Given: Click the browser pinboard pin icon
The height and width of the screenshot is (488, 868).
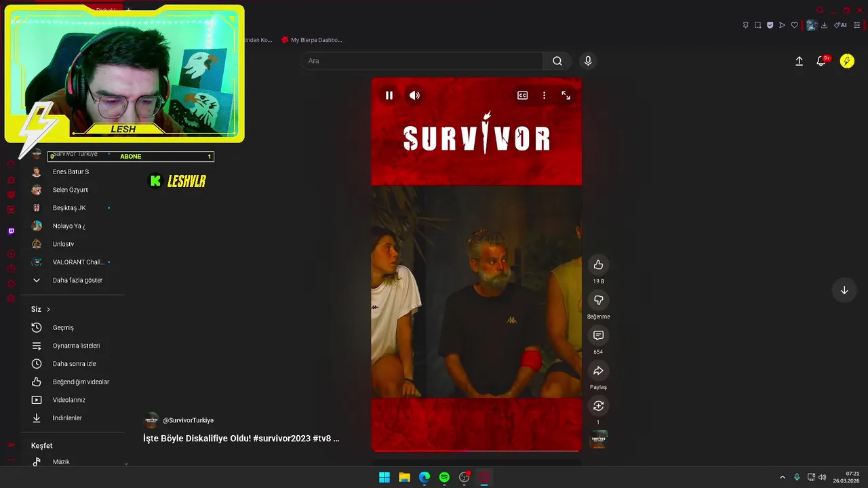Looking at the screenshot, I should click(x=745, y=25).
